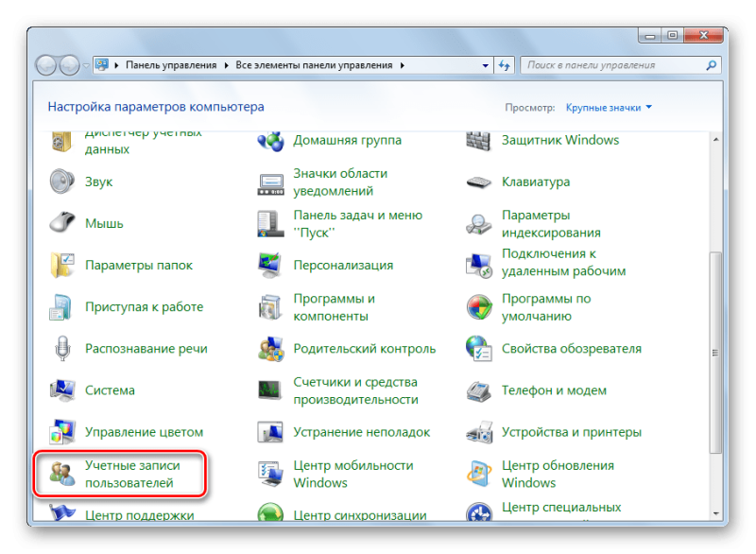
Task: Open the recent pages dropdown beside navigation buttons
Action: tap(86, 65)
